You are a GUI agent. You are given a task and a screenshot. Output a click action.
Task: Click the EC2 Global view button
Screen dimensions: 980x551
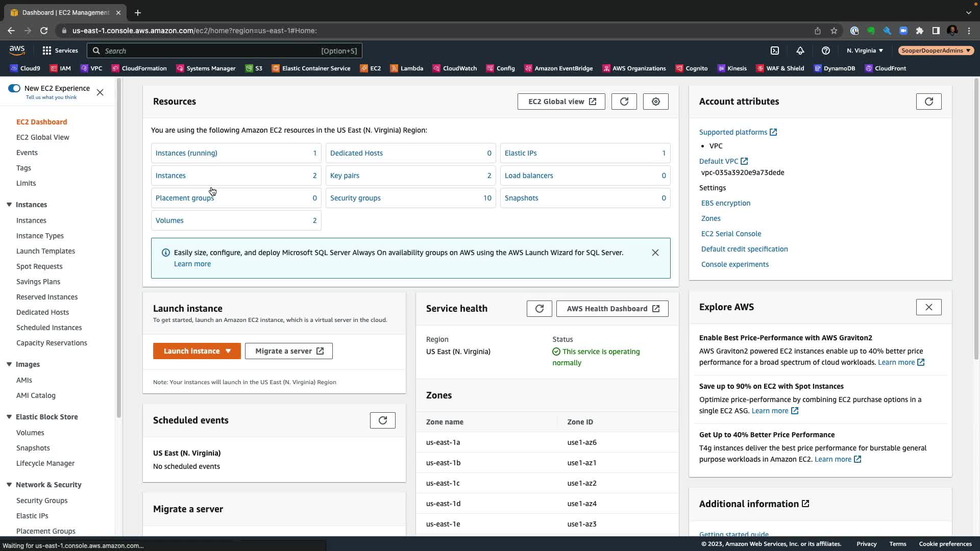(561, 102)
